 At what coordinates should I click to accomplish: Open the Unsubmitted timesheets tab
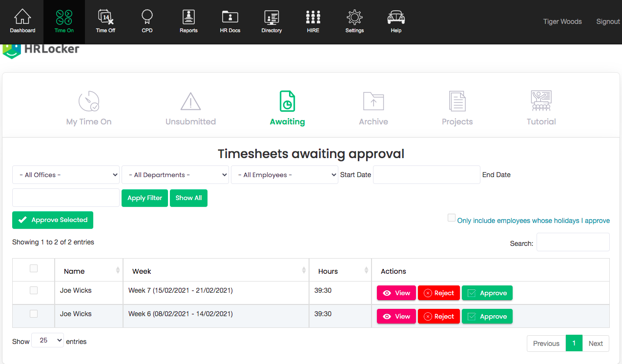click(x=190, y=107)
